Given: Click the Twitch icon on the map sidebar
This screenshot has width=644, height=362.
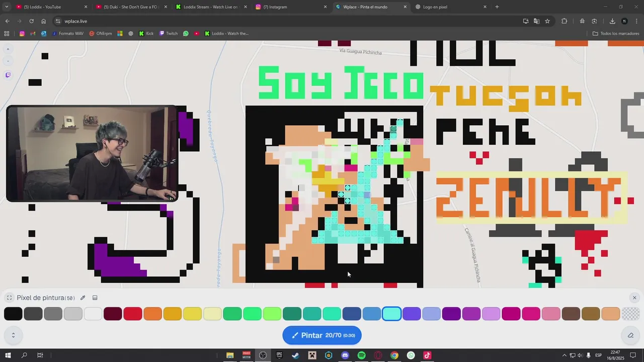Looking at the screenshot, I should [8, 75].
